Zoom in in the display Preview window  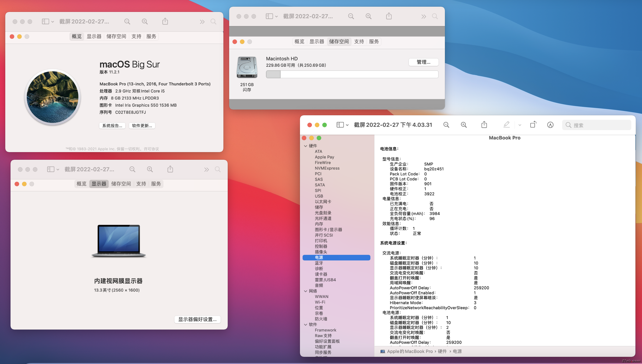click(x=150, y=169)
